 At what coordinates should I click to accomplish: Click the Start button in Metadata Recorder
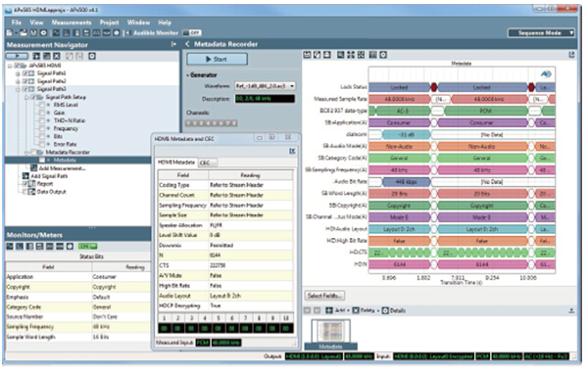218,59
